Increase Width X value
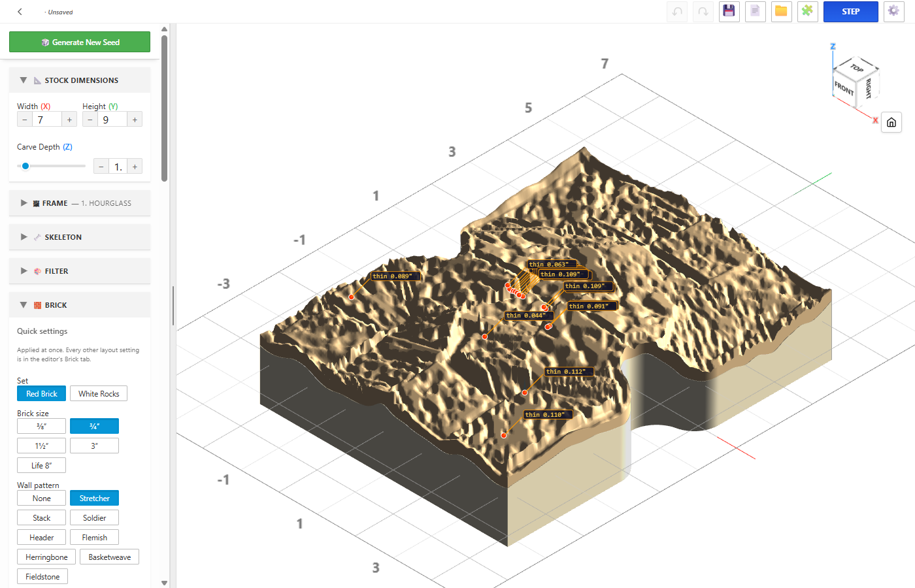The width and height of the screenshot is (915, 588). click(x=69, y=120)
